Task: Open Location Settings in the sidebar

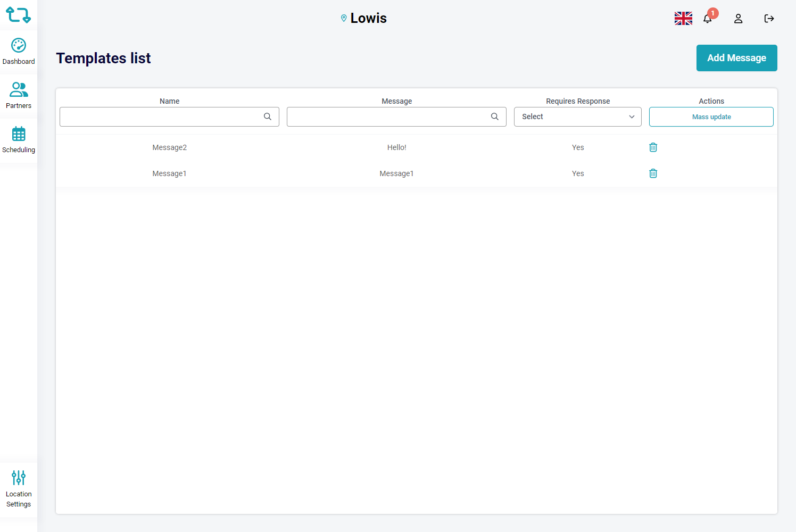Action: [x=19, y=488]
